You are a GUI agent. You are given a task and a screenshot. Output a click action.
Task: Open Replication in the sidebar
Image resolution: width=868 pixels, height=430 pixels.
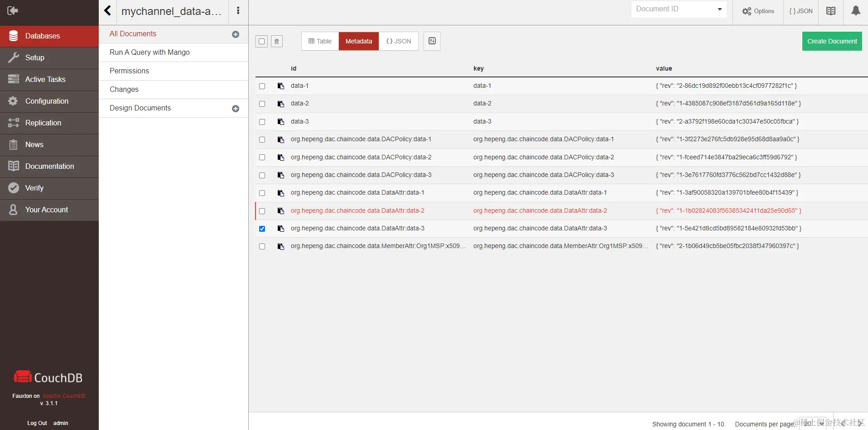49,123
